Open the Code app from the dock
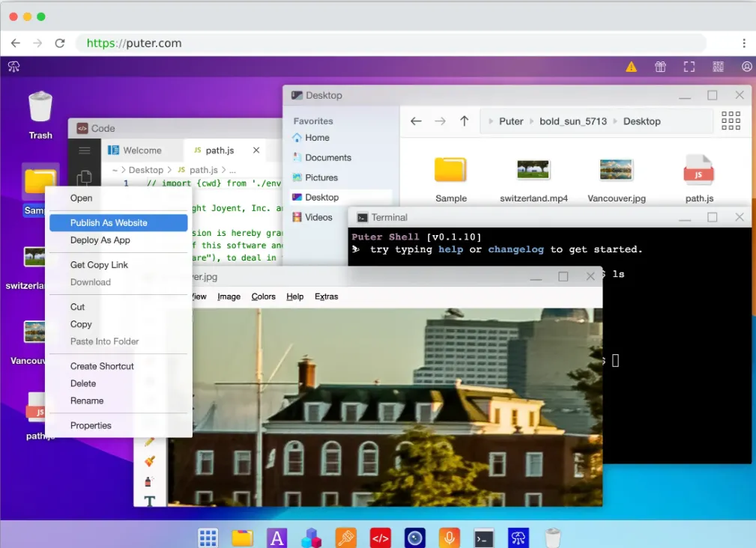The width and height of the screenshot is (756, 548). (380, 537)
